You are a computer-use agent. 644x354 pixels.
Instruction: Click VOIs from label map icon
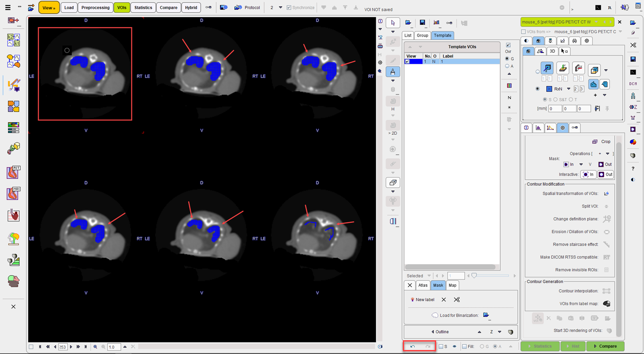click(606, 304)
